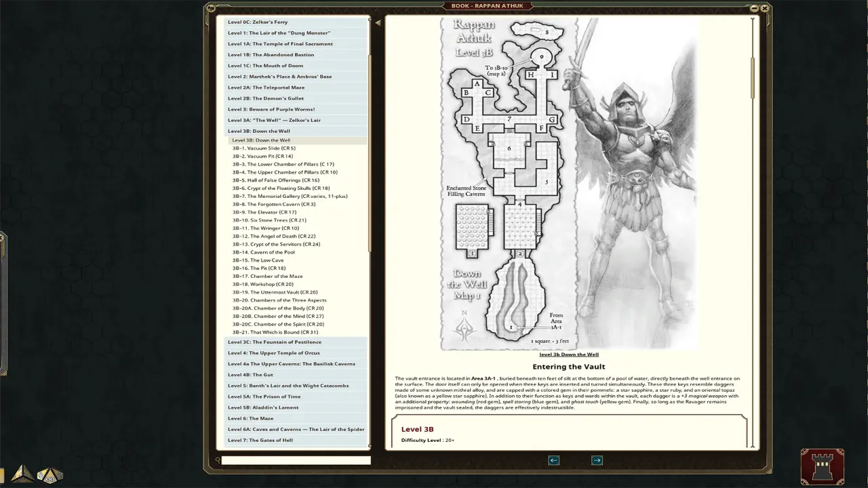Click the content page vertical scrollbar

click(752, 78)
